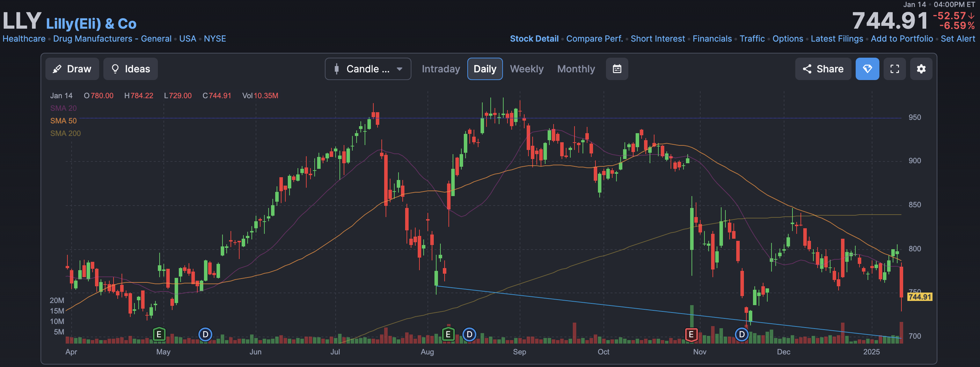
Task: Click the 744.91 yellow price tag on axis
Action: (920, 296)
